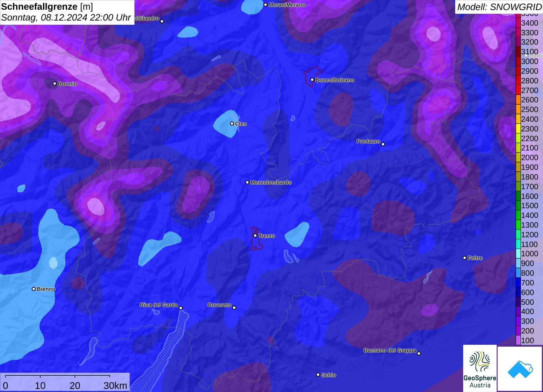Click the Silandro marker dot
This screenshot has width=543, height=392.
point(162,21)
